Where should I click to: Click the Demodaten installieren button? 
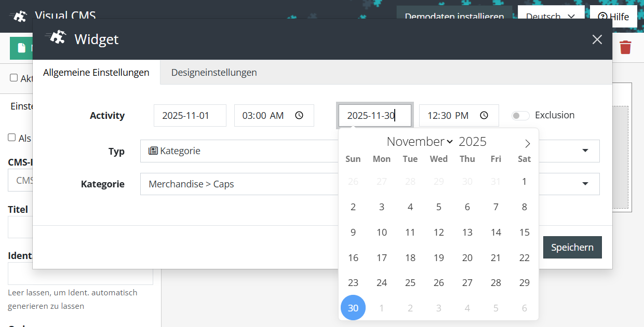[x=454, y=17]
